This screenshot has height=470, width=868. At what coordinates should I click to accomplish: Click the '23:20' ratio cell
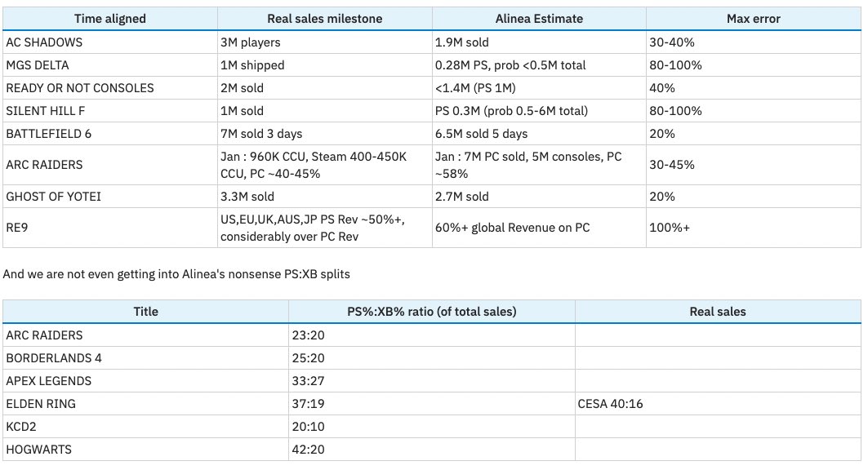(432, 335)
